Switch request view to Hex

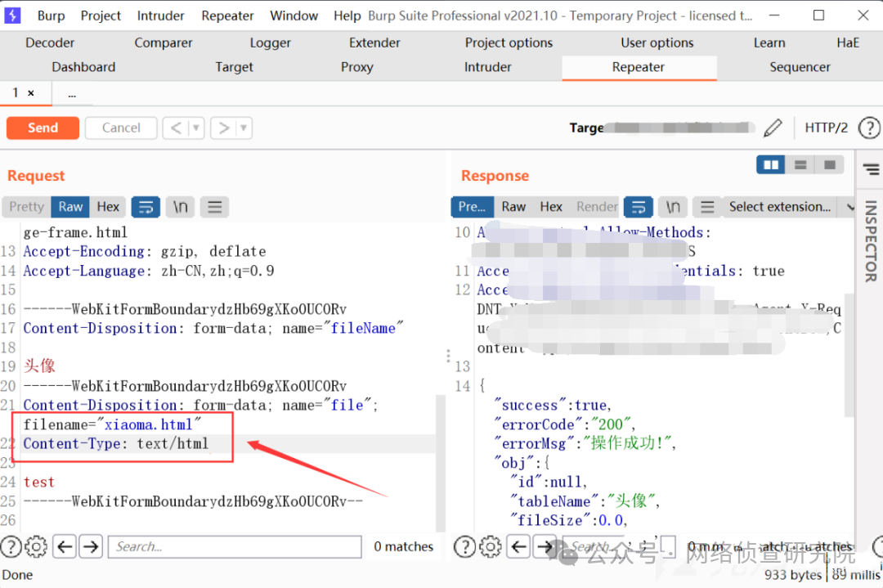point(108,207)
